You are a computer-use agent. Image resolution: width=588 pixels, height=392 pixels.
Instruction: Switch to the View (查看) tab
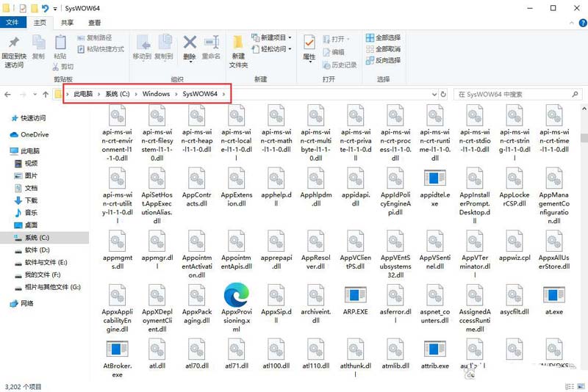click(x=95, y=23)
